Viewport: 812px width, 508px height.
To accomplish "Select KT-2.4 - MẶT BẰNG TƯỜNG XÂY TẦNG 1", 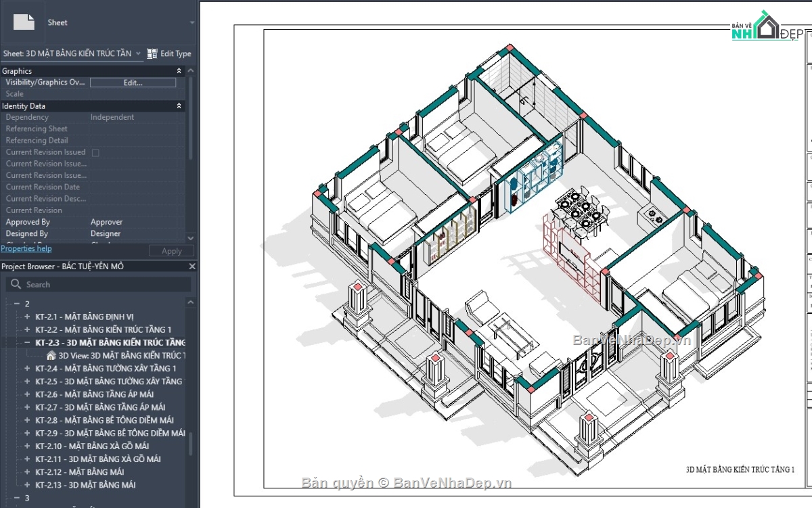I will click(x=106, y=369).
